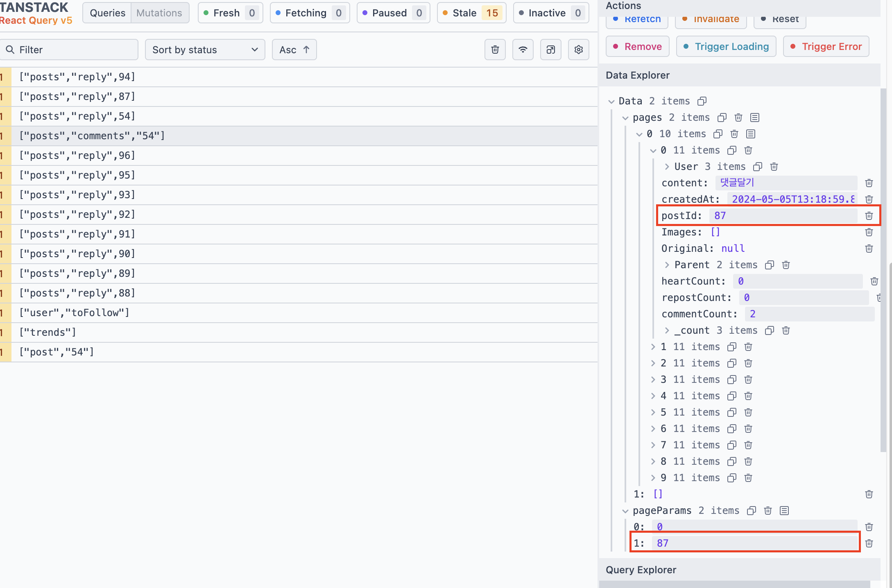892x588 pixels.
Task: Toggle offline mode wifi icon
Action: click(523, 50)
